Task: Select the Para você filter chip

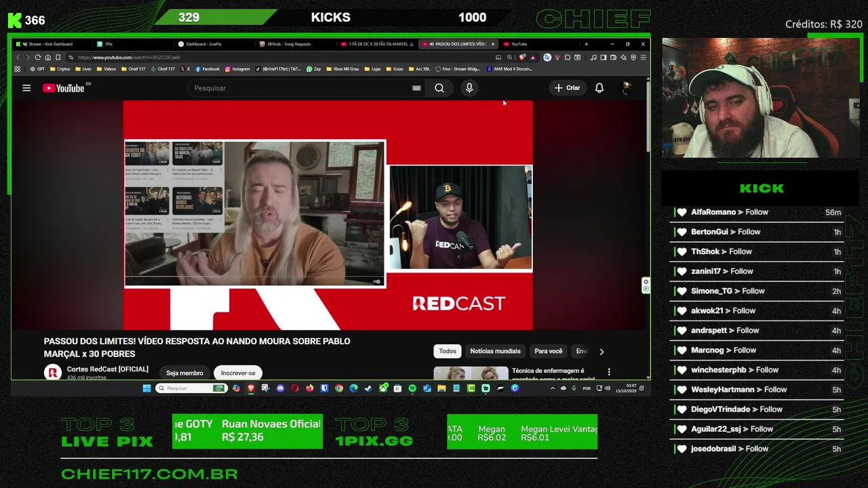Action: click(549, 351)
